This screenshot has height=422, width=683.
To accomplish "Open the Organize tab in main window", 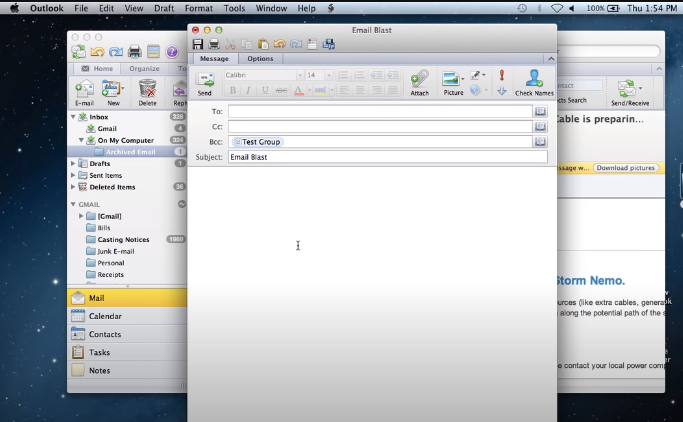I will (x=144, y=69).
